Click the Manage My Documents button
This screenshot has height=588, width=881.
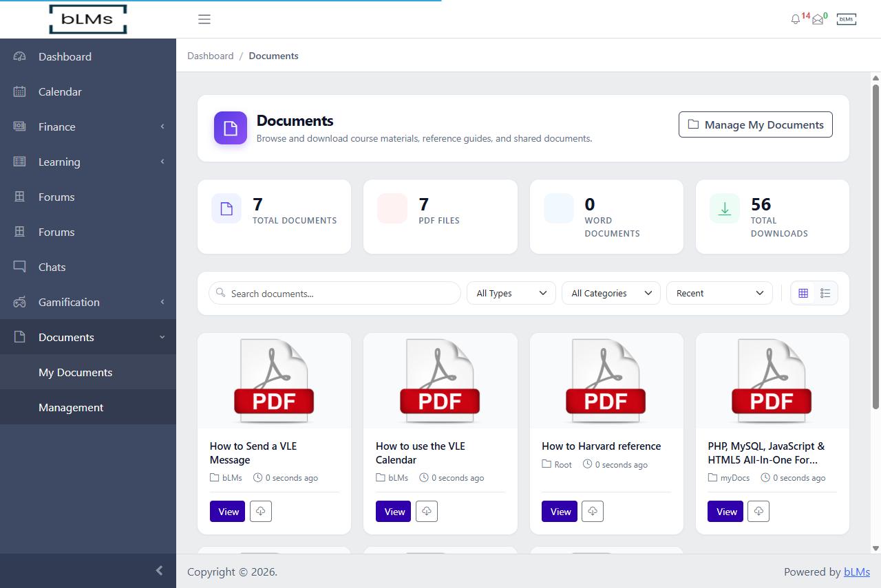pyautogui.click(x=756, y=124)
